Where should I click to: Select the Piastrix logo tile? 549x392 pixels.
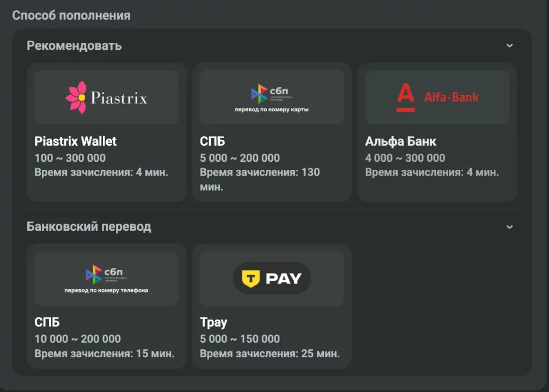(107, 97)
